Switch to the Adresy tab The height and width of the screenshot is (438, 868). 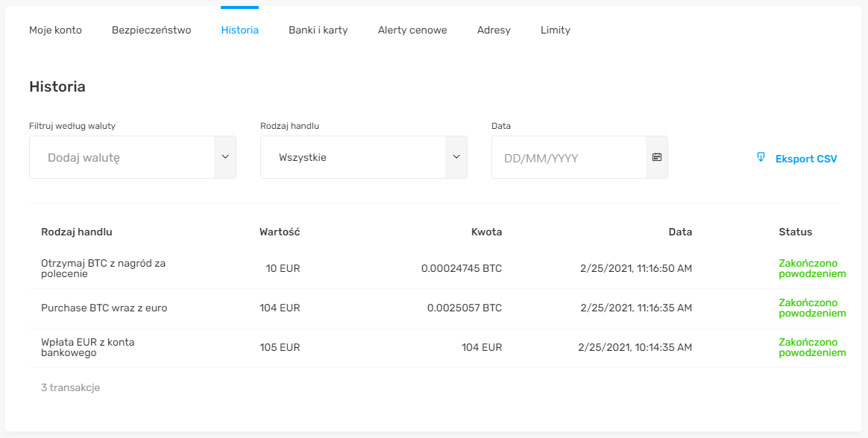(494, 30)
